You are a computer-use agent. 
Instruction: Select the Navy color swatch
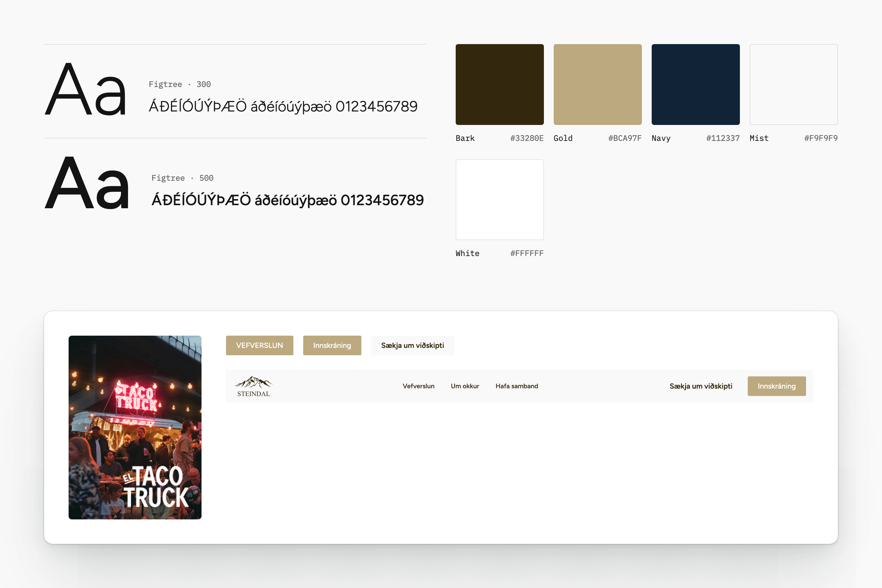695,85
